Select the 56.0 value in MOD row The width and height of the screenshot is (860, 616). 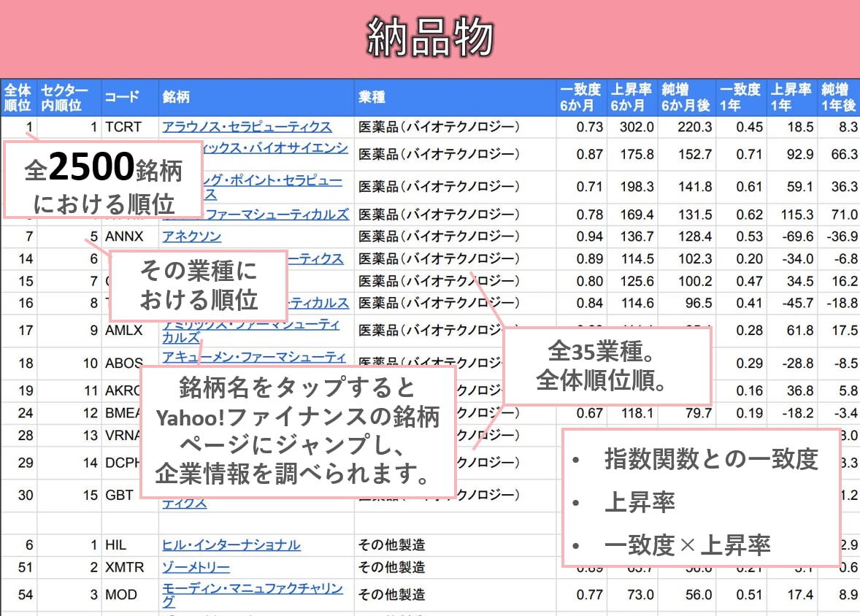(686, 595)
